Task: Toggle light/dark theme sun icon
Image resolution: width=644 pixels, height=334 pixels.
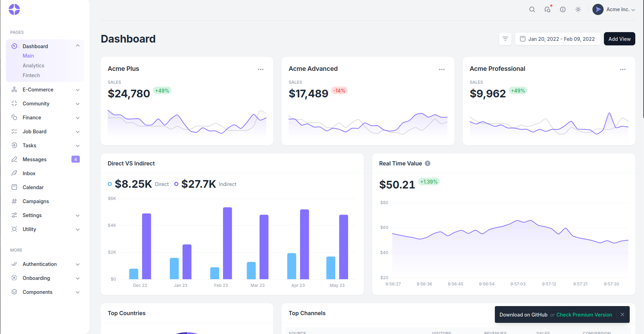Action: pyautogui.click(x=578, y=9)
